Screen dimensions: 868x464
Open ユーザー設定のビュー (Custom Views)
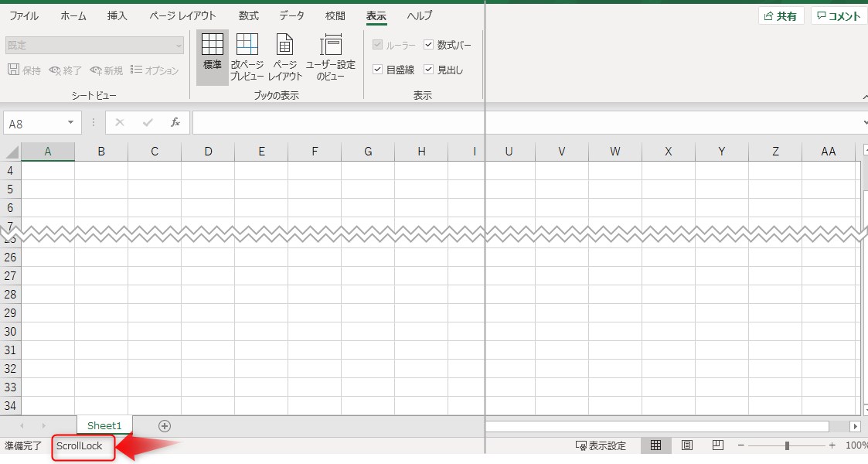(x=332, y=54)
